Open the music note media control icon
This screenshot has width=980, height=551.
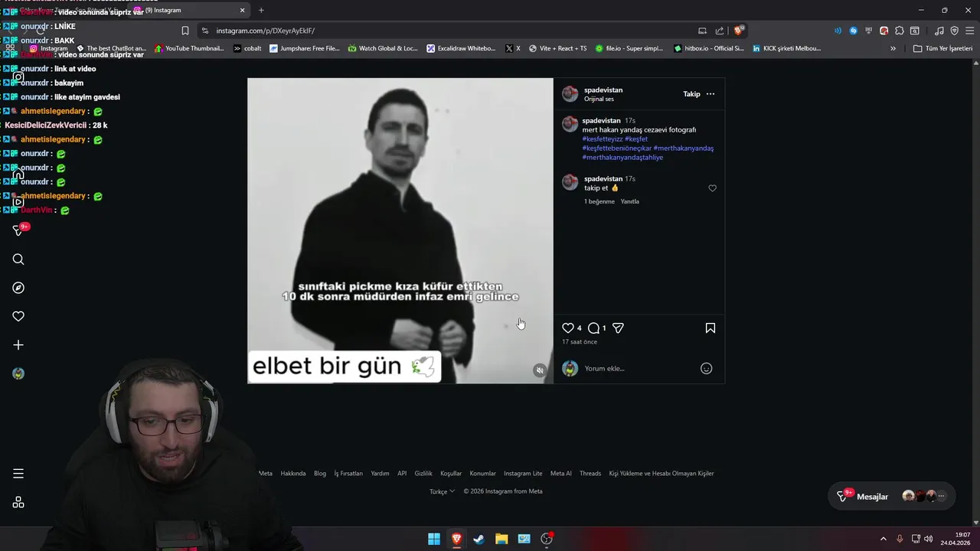pyautogui.click(x=939, y=31)
